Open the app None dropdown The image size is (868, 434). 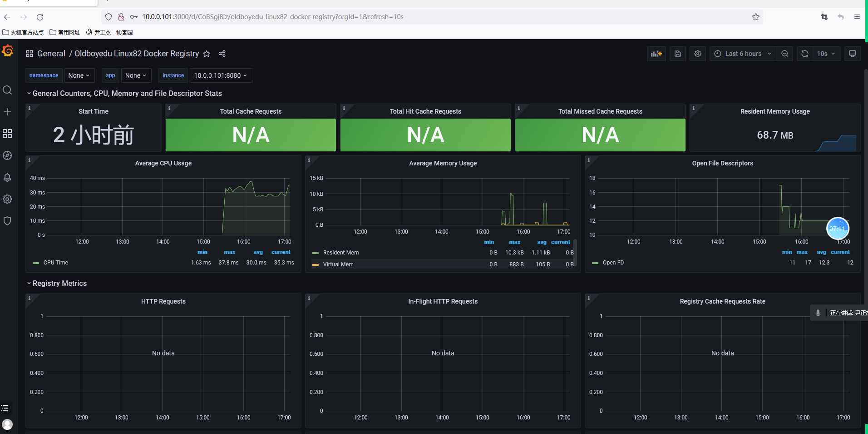135,75
